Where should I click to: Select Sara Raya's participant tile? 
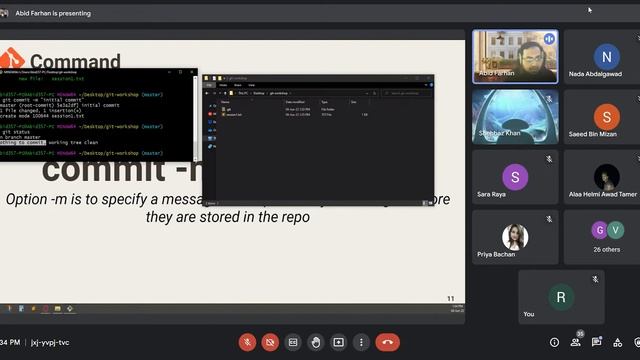coord(515,177)
